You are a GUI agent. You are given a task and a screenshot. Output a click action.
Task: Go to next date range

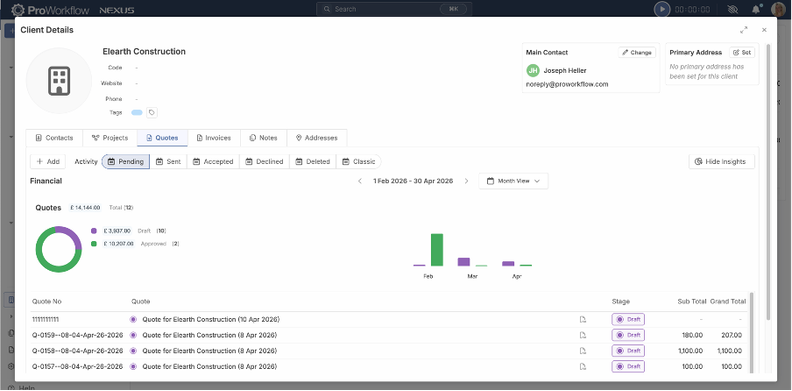click(466, 181)
